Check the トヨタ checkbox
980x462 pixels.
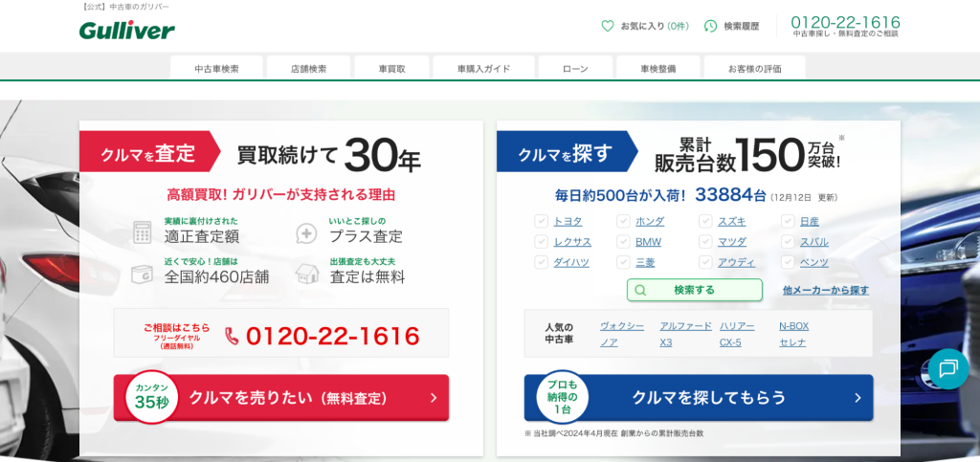coord(541,221)
